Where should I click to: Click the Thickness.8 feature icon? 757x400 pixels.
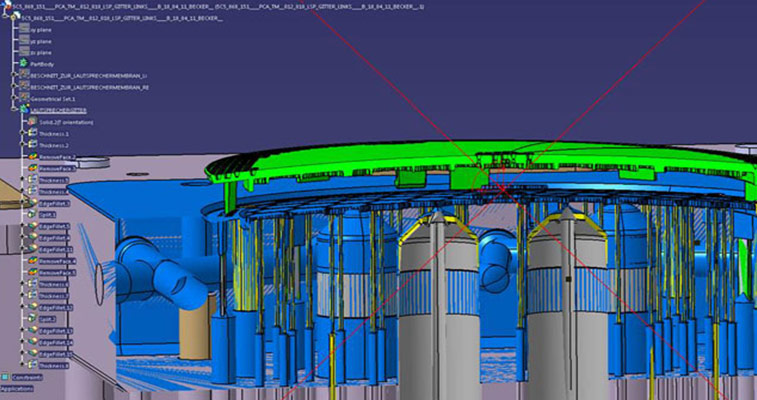(x=32, y=365)
